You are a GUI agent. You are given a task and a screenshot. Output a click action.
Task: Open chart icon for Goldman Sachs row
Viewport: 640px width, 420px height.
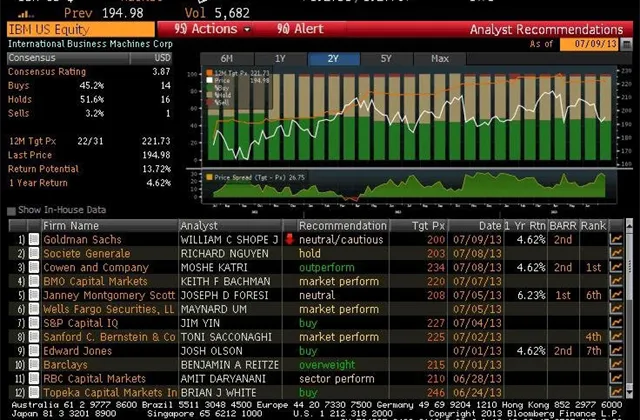point(616,240)
